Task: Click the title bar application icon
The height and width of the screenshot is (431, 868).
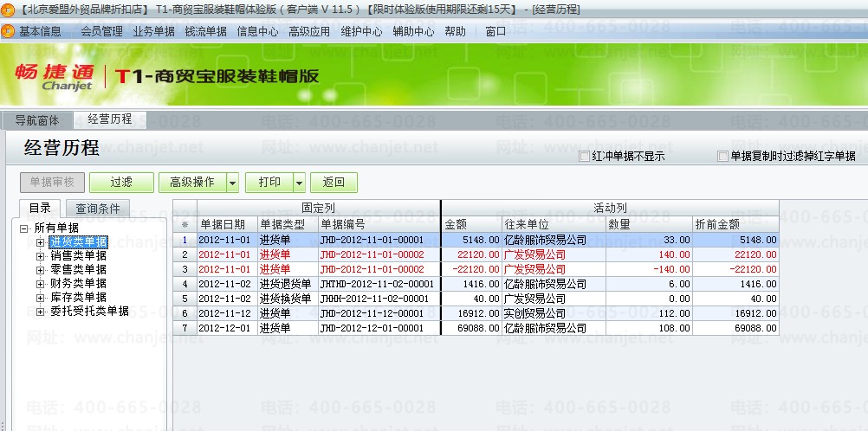Action: 7,9
